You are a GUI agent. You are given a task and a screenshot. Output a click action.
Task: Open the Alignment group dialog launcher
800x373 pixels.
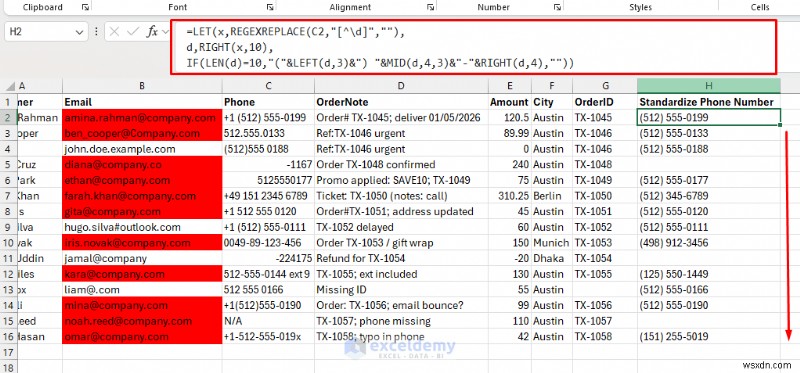431,7
